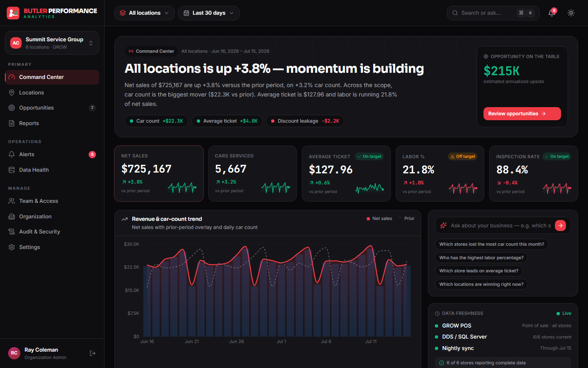Image resolution: width=588 pixels, height=368 pixels.
Task: Click the Settings gear icon
Action: point(12,247)
